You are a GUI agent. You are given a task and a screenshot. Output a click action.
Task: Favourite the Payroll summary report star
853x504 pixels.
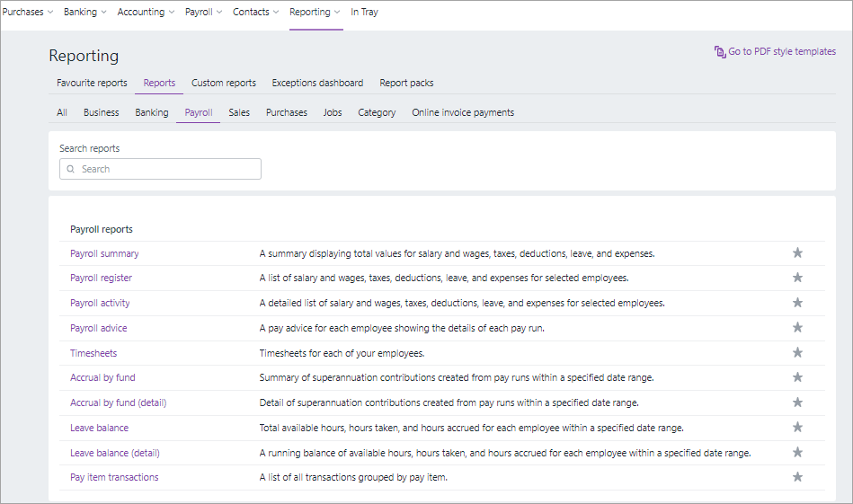797,253
